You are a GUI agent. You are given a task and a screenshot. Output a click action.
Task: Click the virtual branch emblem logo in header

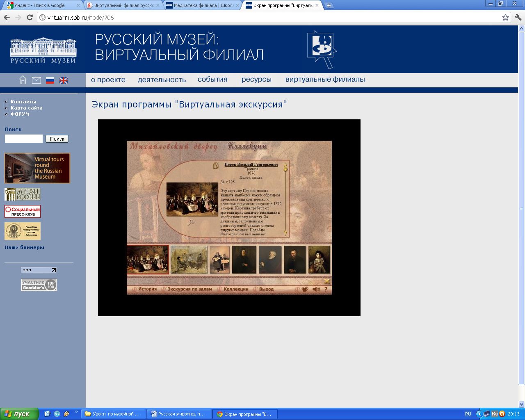pos(322,50)
